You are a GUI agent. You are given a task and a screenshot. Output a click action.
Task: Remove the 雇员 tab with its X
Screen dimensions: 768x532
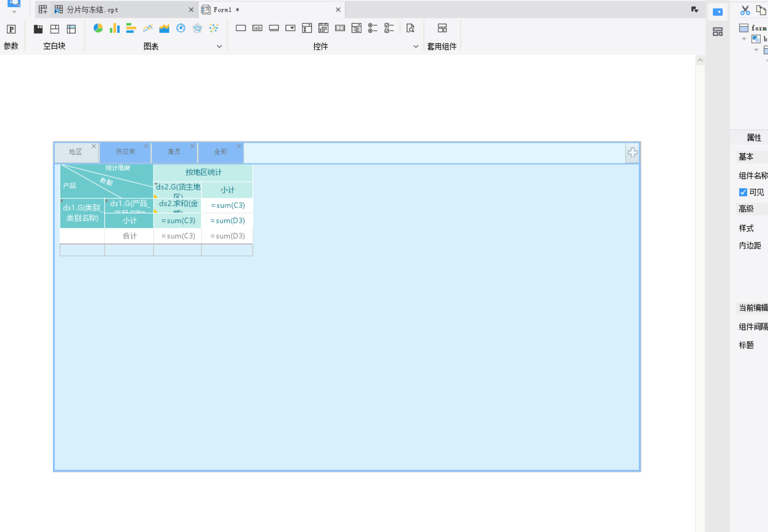pos(193,146)
